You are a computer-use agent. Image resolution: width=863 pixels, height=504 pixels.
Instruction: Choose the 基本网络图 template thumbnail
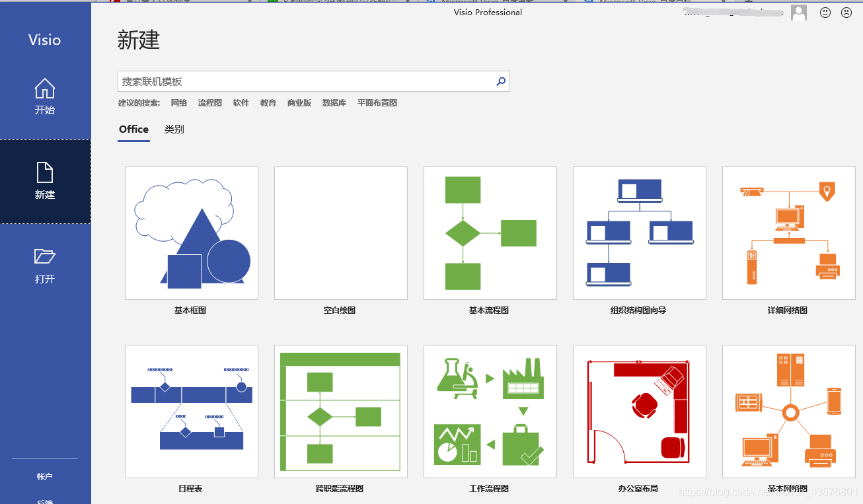click(x=789, y=412)
